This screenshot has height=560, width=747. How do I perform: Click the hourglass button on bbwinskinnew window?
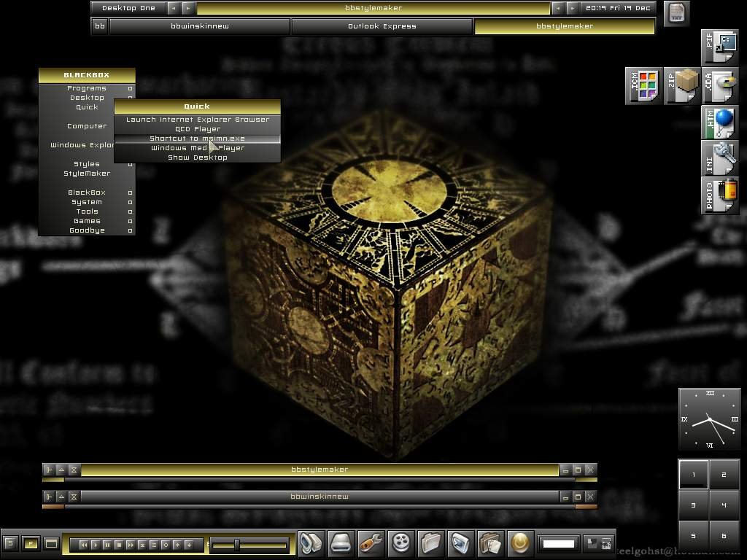[74, 497]
